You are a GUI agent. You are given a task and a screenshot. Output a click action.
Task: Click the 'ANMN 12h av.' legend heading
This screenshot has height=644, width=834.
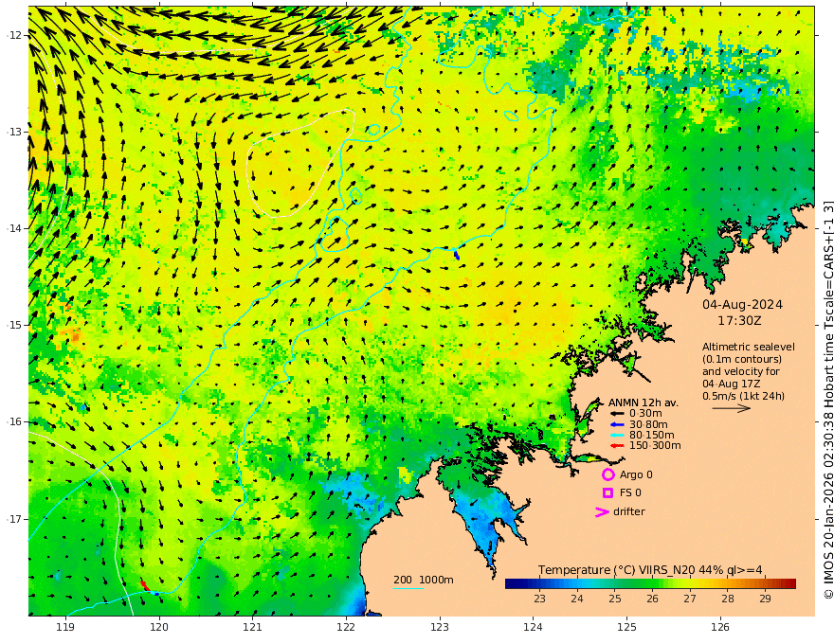click(x=644, y=402)
